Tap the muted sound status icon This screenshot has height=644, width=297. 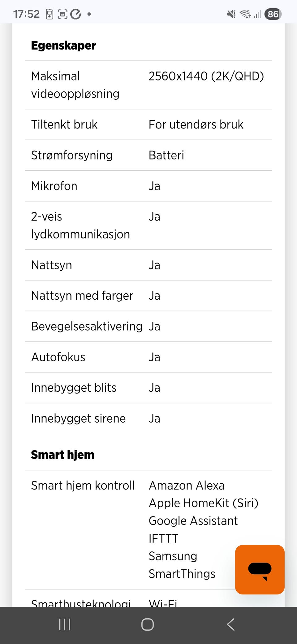coord(231,14)
